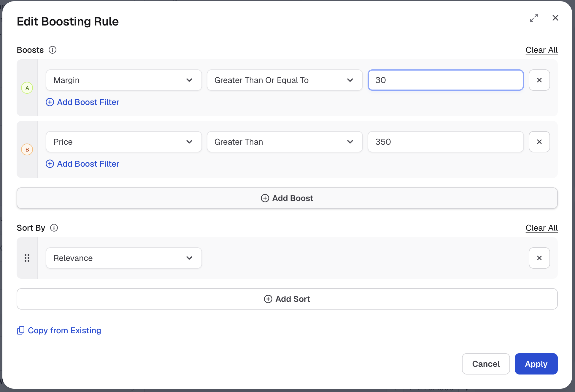The width and height of the screenshot is (575, 392).
Task: Clear All sort options
Action: point(541,228)
